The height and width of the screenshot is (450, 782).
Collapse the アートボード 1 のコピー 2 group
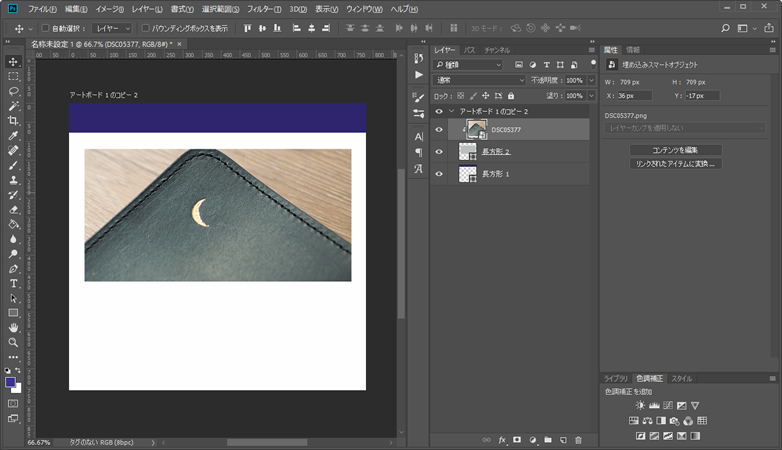click(x=452, y=111)
